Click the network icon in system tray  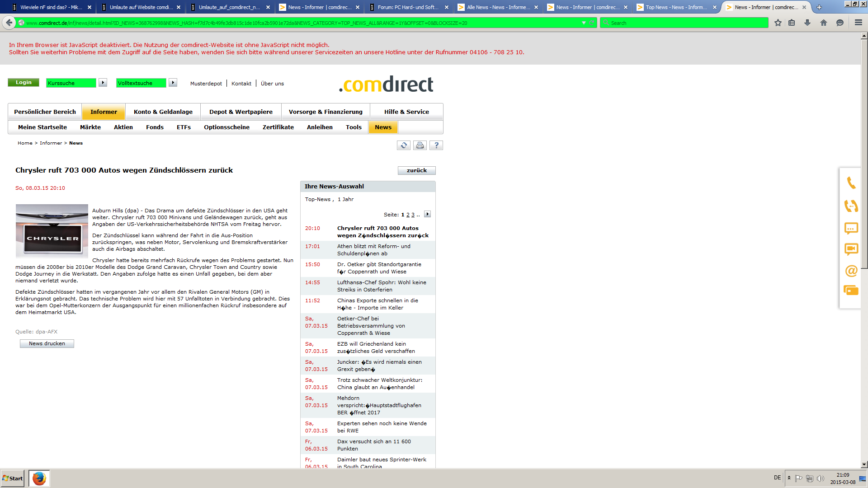click(x=810, y=478)
